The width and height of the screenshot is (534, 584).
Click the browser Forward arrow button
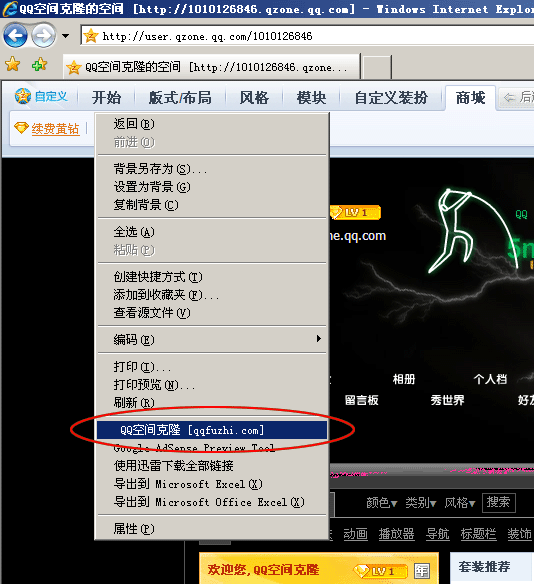44,36
